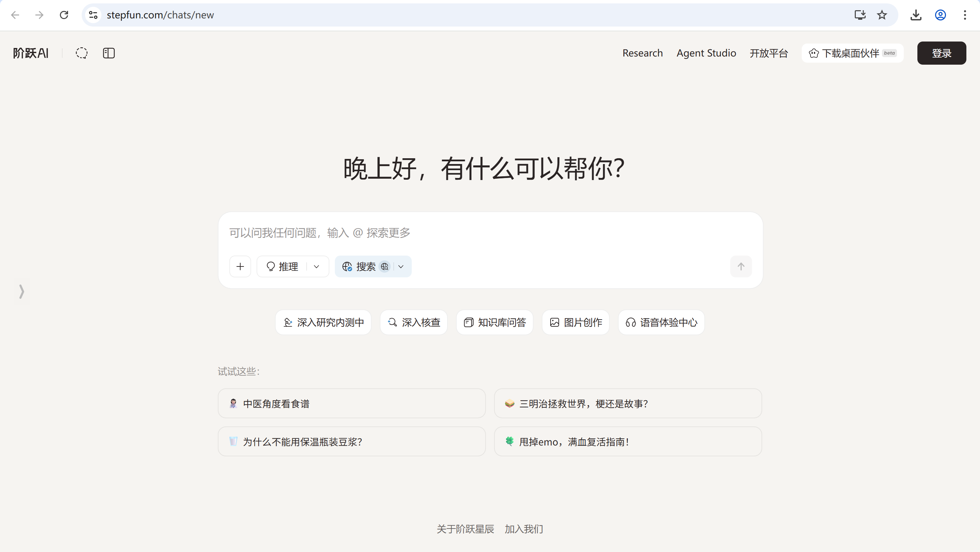Viewport: 980px width, 552px height.
Task: Expand the 搜索 options dropdown chevron
Action: (401, 266)
